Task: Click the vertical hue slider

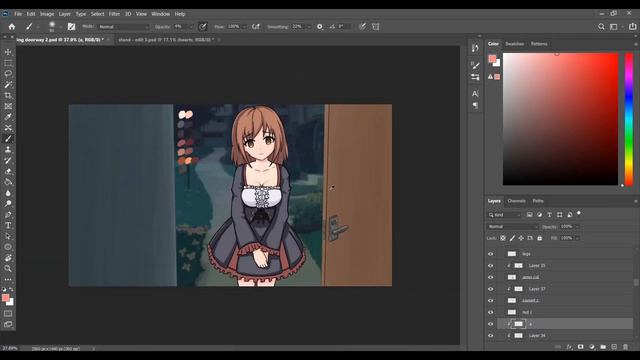Action: 629,119
